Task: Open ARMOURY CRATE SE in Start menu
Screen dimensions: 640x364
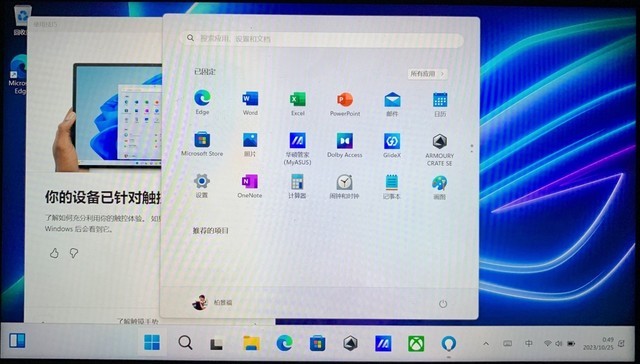Action: 440,150
